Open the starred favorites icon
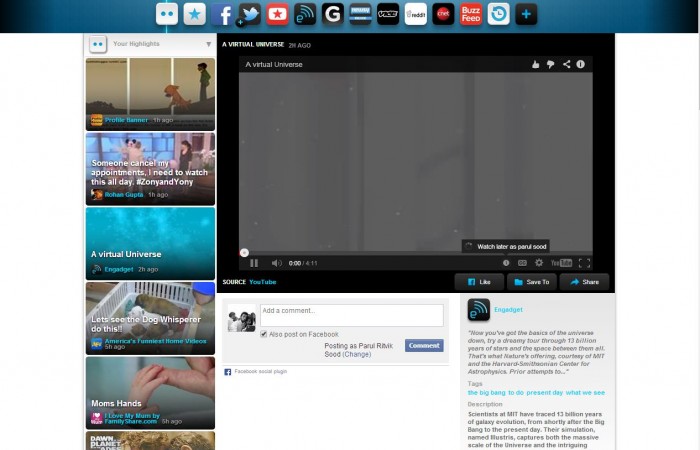 195,14
